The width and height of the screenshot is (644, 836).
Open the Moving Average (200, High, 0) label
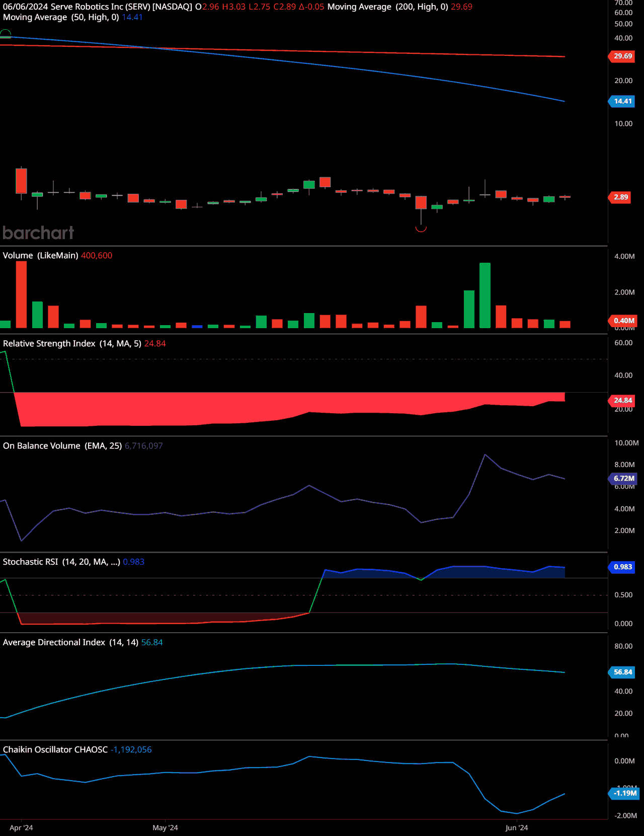pyautogui.click(x=388, y=7)
